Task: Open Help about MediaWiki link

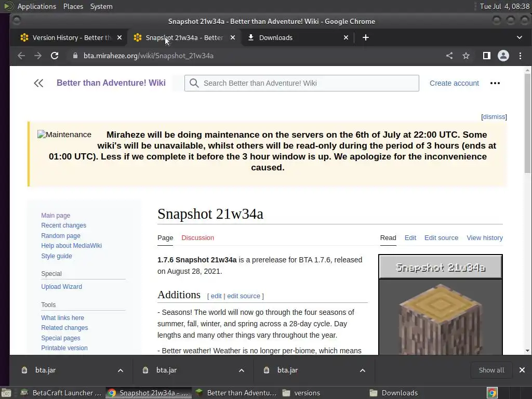Action: click(72, 246)
